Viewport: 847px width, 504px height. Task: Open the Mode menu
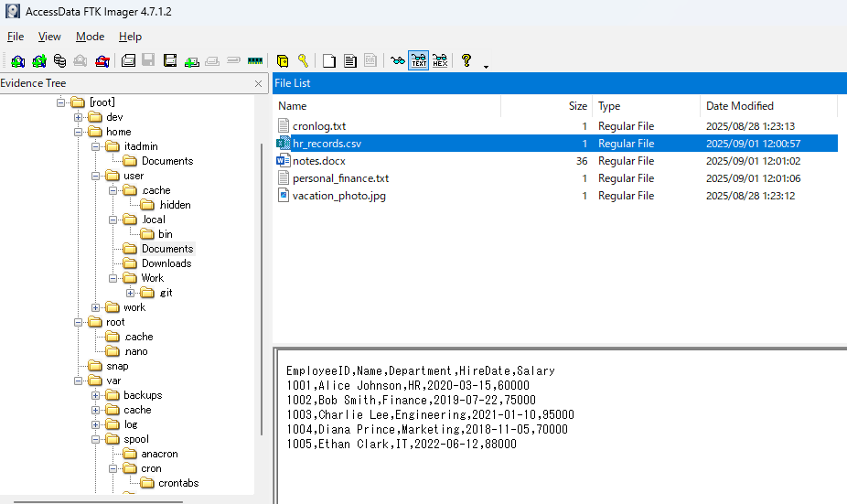tap(90, 37)
